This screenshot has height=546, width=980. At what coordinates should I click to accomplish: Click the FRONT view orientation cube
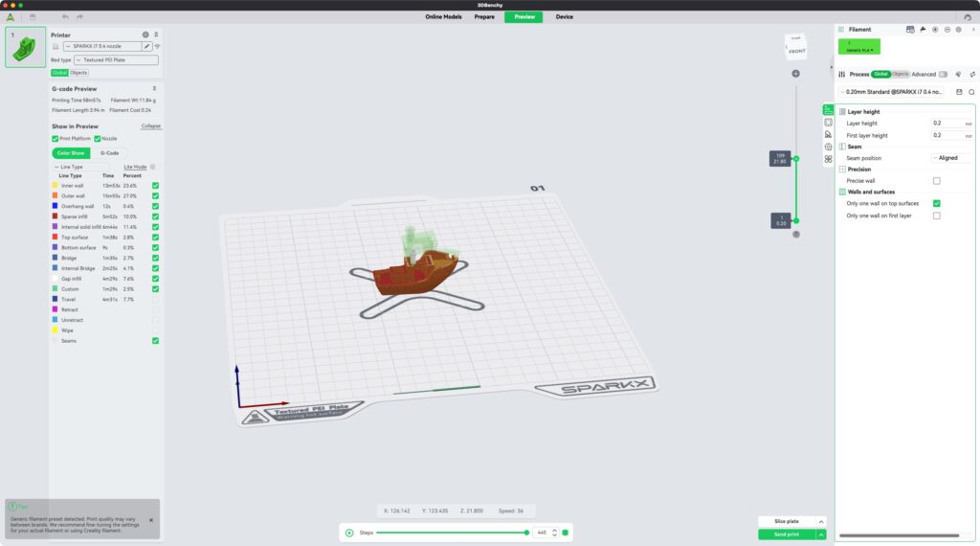pyautogui.click(x=796, y=48)
